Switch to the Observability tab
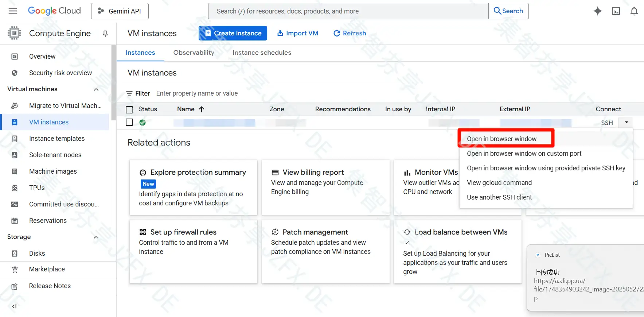644x317 pixels. click(194, 53)
